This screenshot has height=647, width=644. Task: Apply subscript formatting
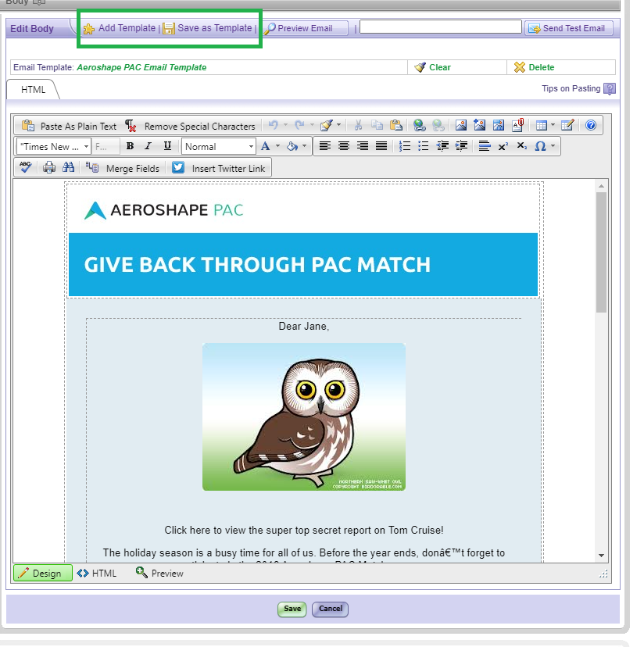[522, 146]
